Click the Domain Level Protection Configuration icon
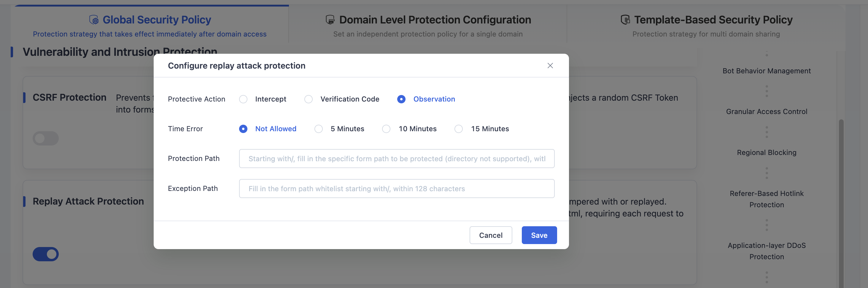Viewport: 868px width, 288px height. point(330,20)
